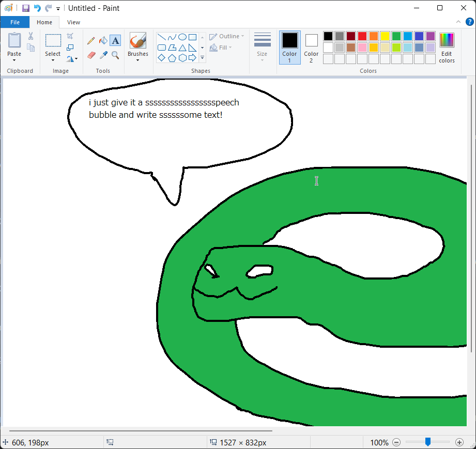
Task: Choose the Rounded rectangle shape
Action: pos(161,48)
